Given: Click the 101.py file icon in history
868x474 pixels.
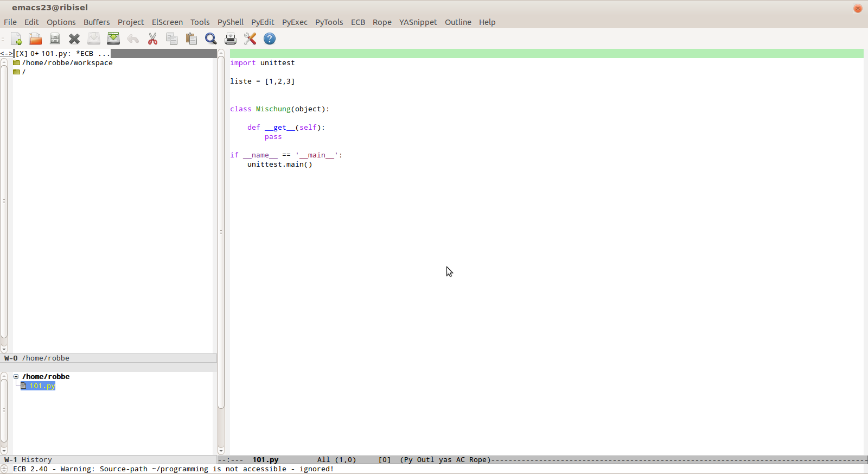Looking at the screenshot, I should [24, 386].
